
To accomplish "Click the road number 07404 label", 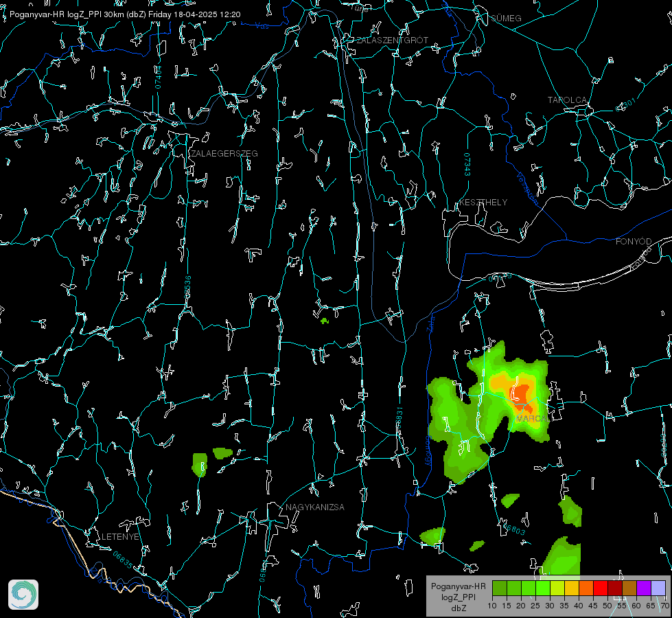I will pyautogui.click(x=158, y=78).
